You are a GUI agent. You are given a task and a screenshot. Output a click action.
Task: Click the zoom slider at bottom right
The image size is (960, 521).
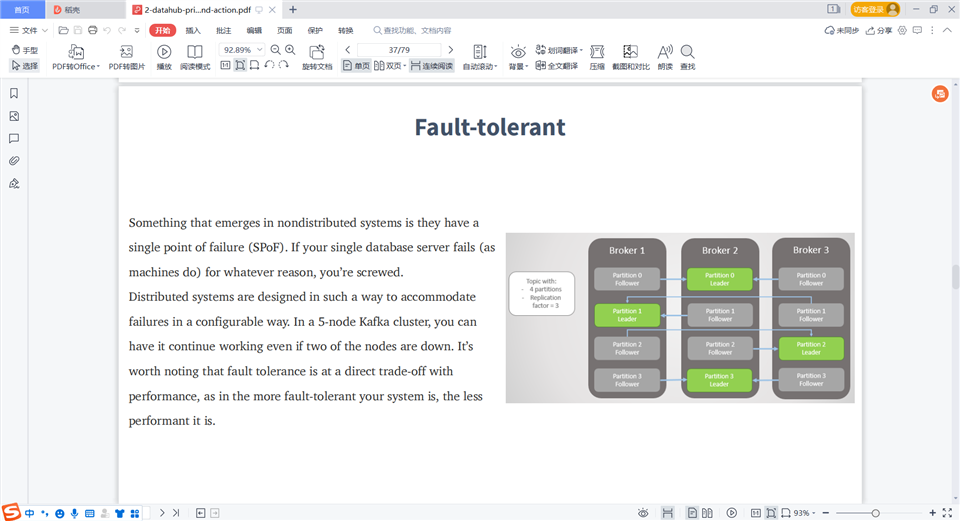pos(879,513)
